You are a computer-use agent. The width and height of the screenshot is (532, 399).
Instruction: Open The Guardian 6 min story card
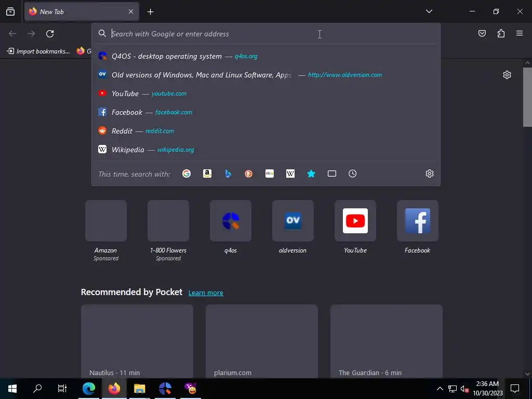pos(387,341)
